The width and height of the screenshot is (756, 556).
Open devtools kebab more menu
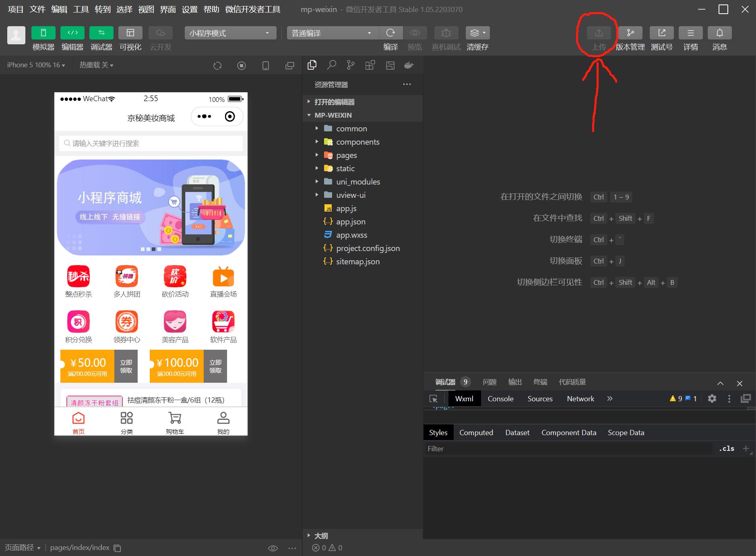(729, 398)
